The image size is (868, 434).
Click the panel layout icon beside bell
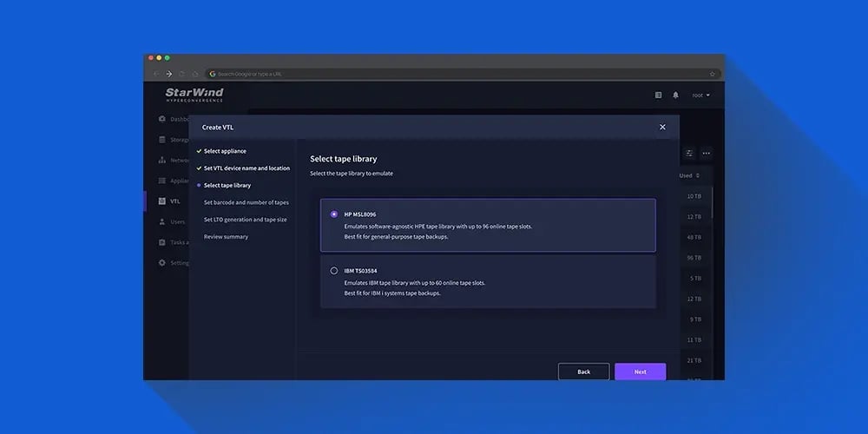click(x=658, y=95)
